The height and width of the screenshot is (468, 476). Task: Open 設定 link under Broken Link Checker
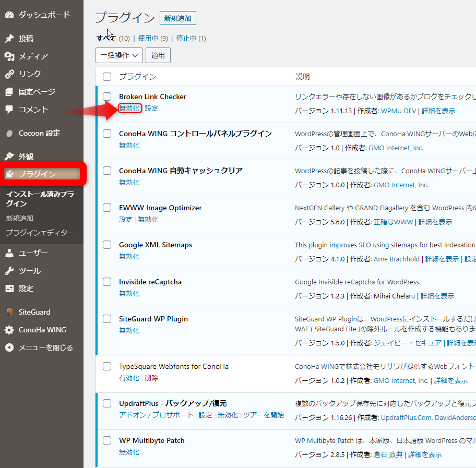click(151, 109)
